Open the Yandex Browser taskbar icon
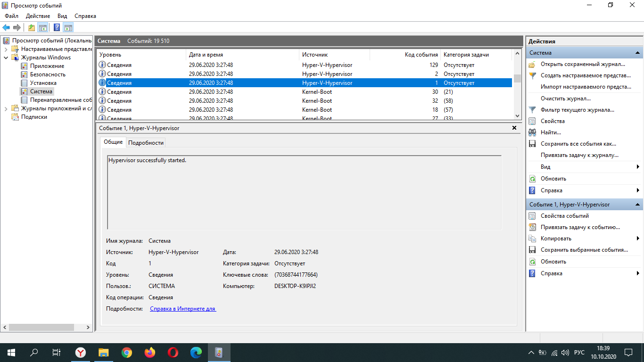 [x=81, y=352]
